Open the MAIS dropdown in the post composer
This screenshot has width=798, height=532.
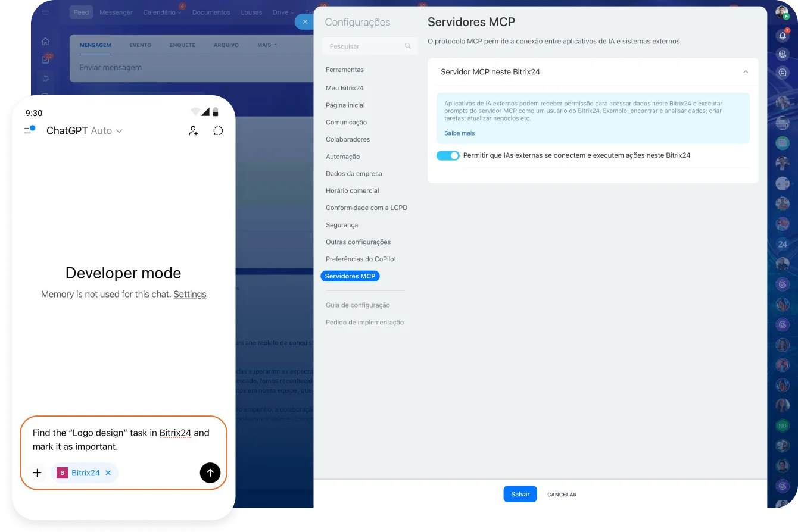coord(267,45)
